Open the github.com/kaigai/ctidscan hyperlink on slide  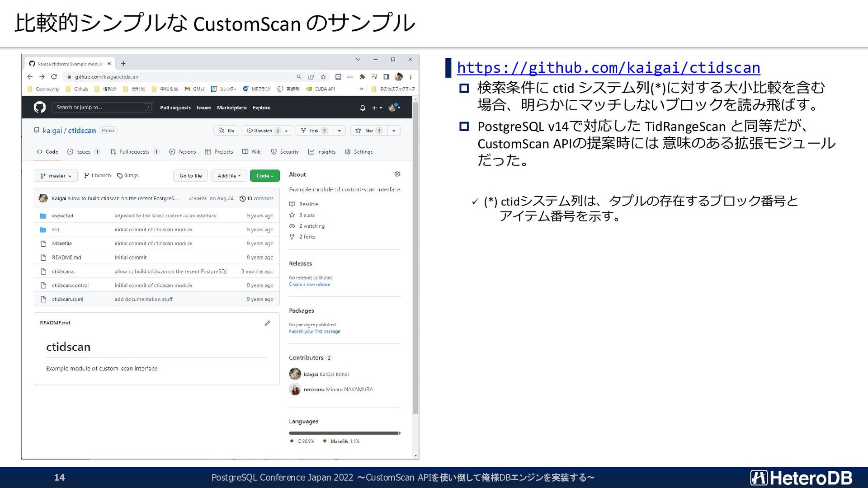tap(608, 68)
